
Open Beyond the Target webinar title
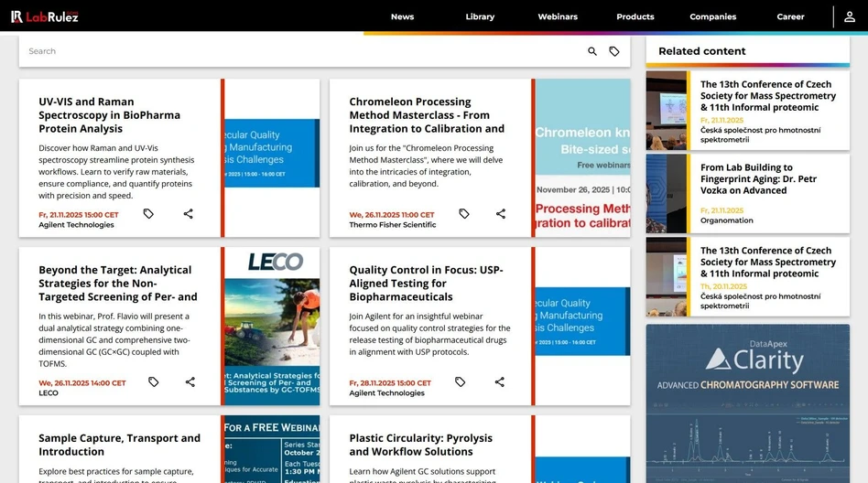point(118,284)
